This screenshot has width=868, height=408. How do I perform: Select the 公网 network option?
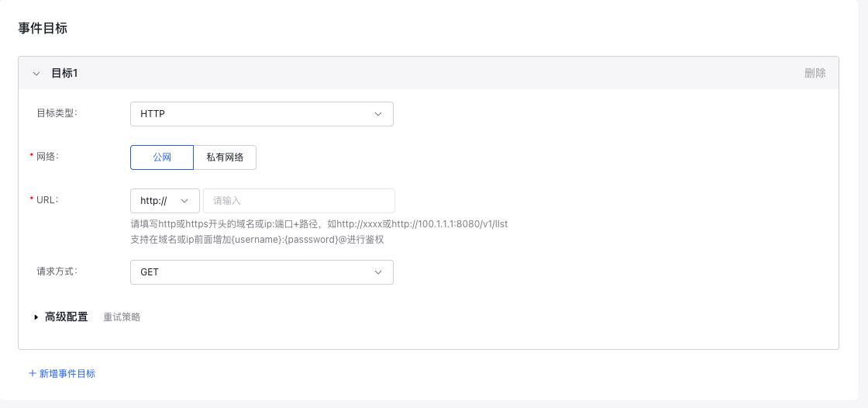tap(162, 157)
